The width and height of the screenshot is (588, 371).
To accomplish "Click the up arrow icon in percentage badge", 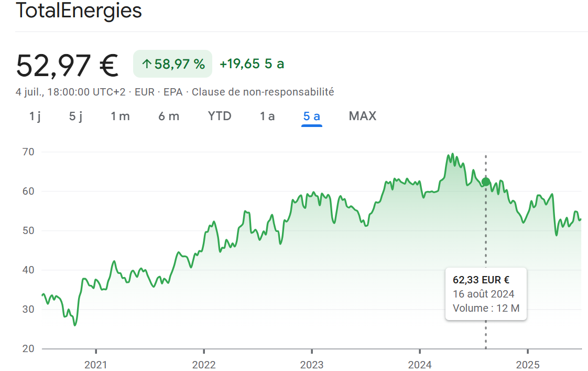I will click(x=147, y=64).
